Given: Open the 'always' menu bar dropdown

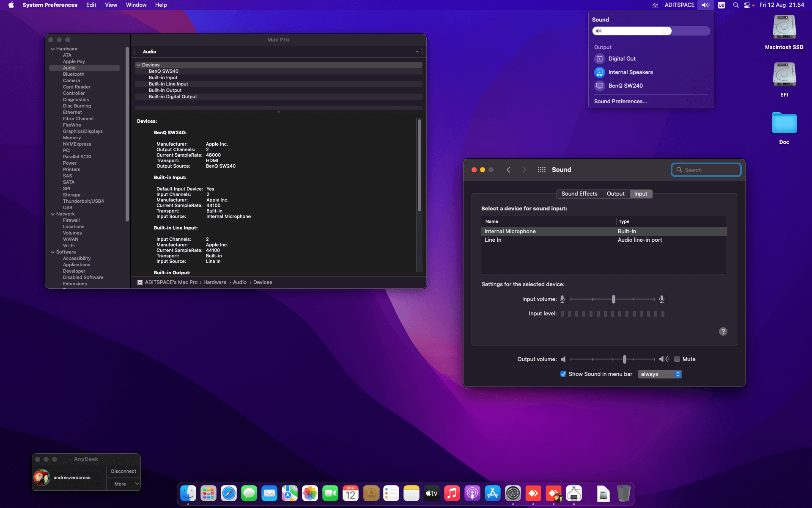Looking at the screenshot, I should click(x=660, y=374).
